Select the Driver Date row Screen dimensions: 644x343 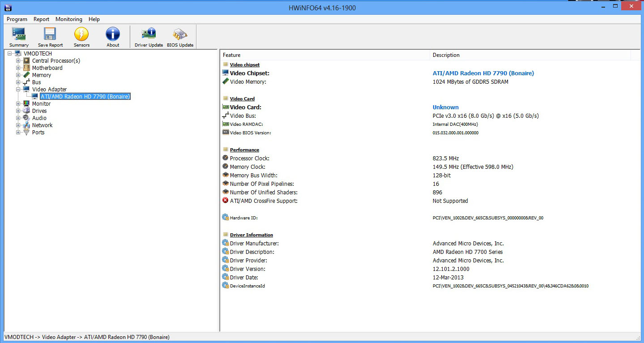430,277
